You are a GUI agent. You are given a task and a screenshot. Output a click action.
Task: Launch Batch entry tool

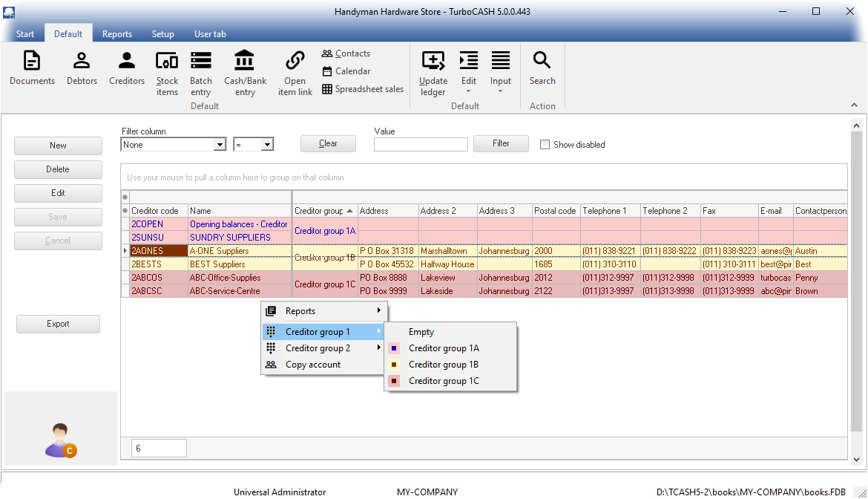200,73
